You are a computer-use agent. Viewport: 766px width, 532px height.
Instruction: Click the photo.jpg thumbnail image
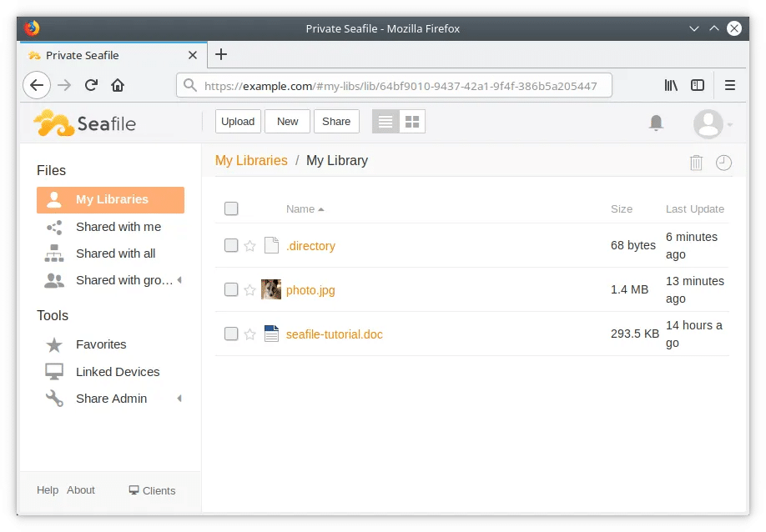click(271, 289)
